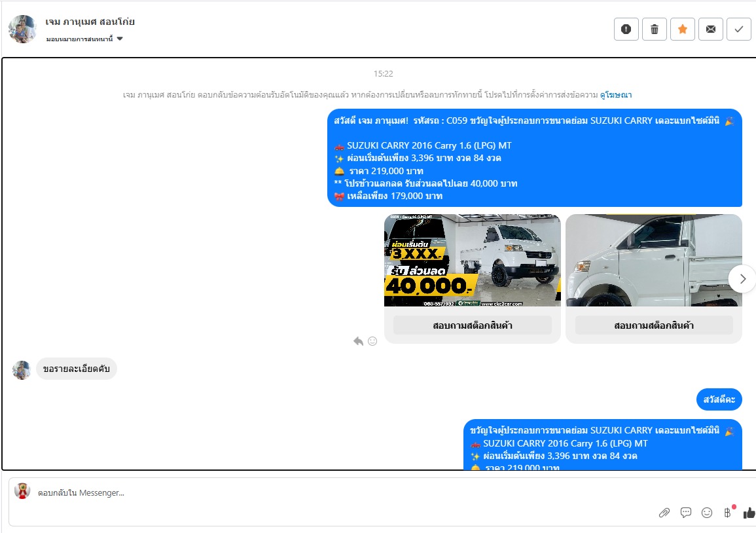The image size is (756, 533).
Task: Open the emoji picker in the composer
Action: [707, 513]
